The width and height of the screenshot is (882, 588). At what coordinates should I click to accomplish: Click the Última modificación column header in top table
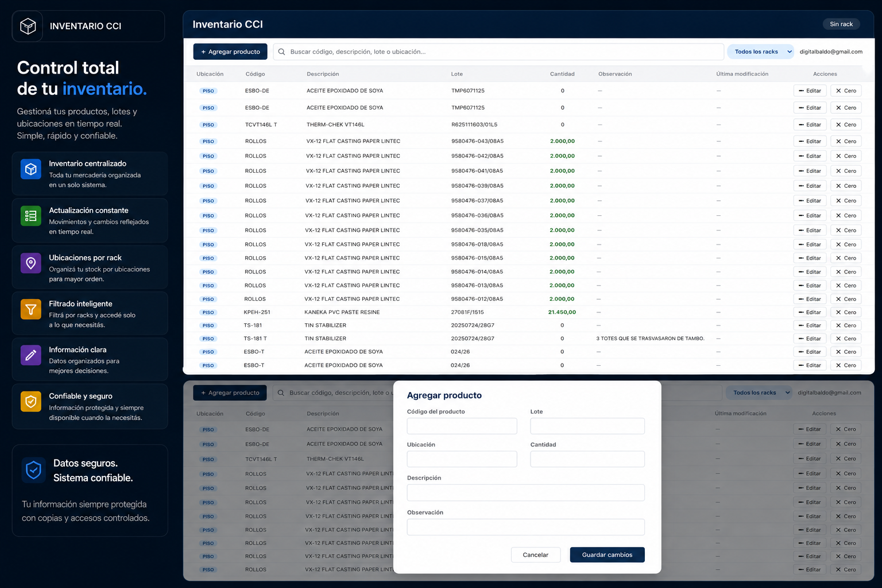point(742,74)
